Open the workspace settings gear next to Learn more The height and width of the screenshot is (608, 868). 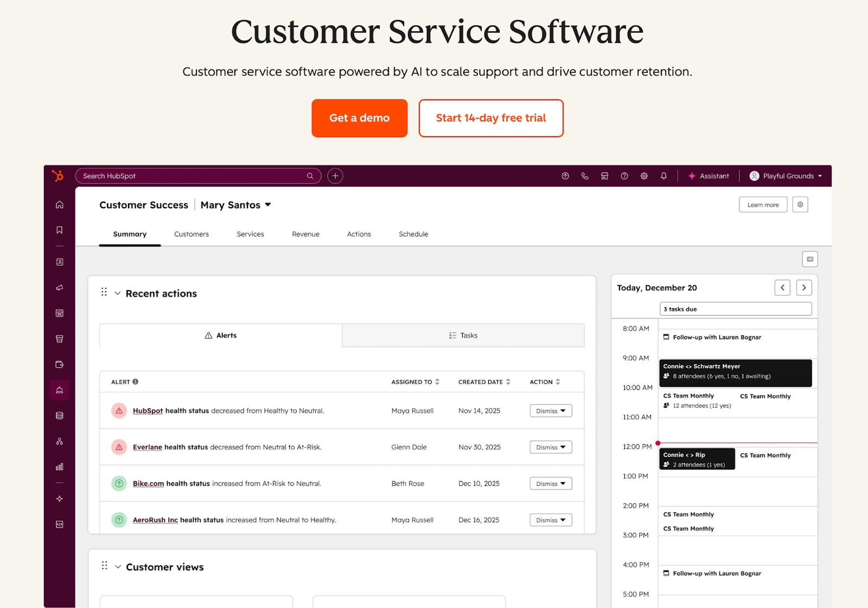tap(800, 204)
